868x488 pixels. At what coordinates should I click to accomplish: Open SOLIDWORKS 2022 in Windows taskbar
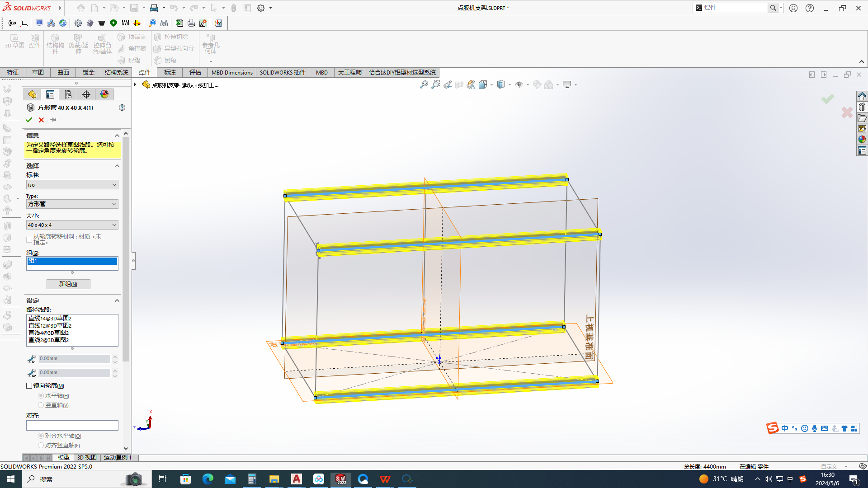[x=341, y=479]
